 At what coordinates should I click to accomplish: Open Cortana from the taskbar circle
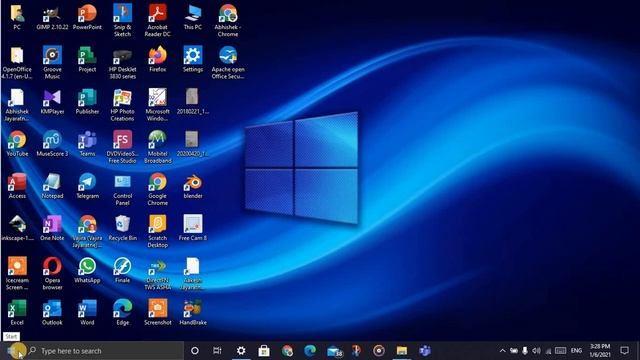pyautogui.click(x=195, y=351)
